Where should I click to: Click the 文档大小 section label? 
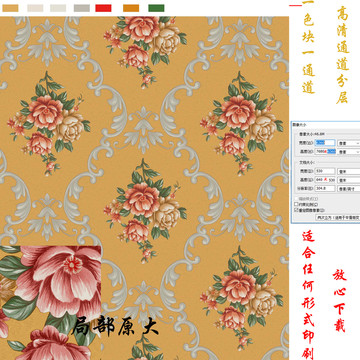[307, 163]
